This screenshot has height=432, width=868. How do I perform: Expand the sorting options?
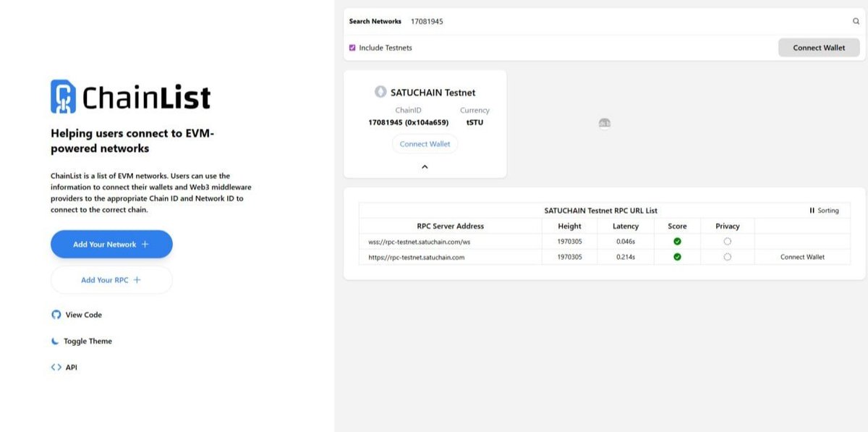[x=825, y=211]
